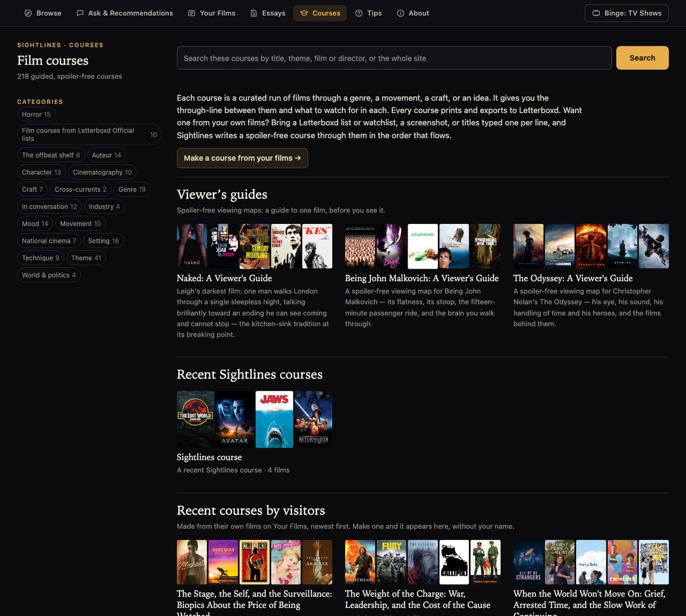Click Make a course from your films
This screenshot has height=616, width=686.
[242, 158]
